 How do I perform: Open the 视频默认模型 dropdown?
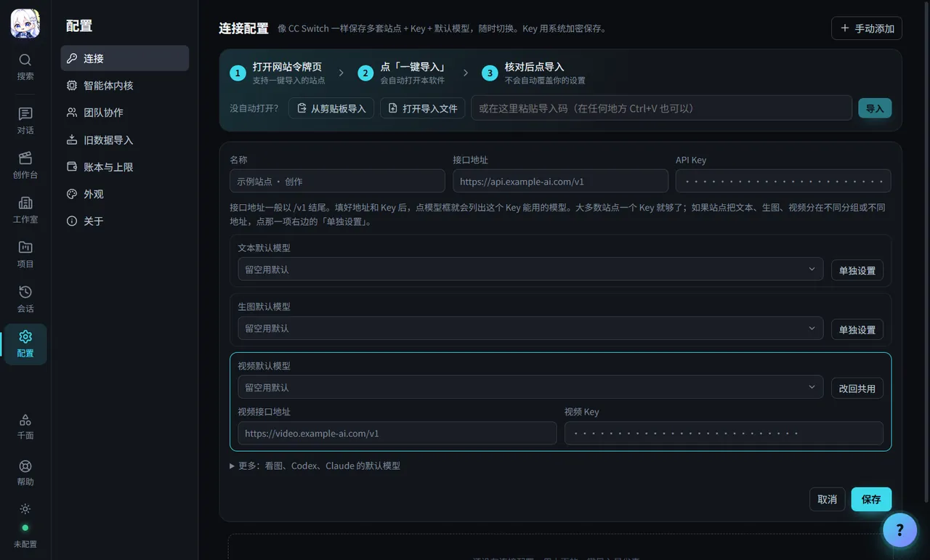[x=530, y=388]
